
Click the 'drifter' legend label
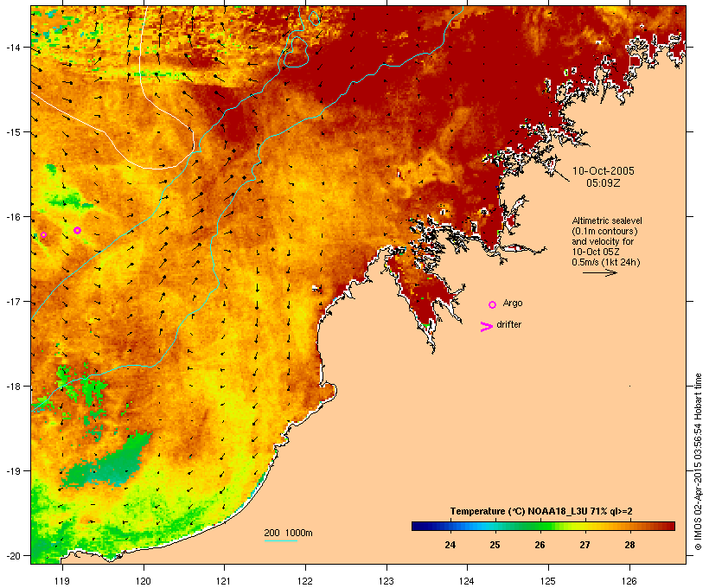point(508,324)
